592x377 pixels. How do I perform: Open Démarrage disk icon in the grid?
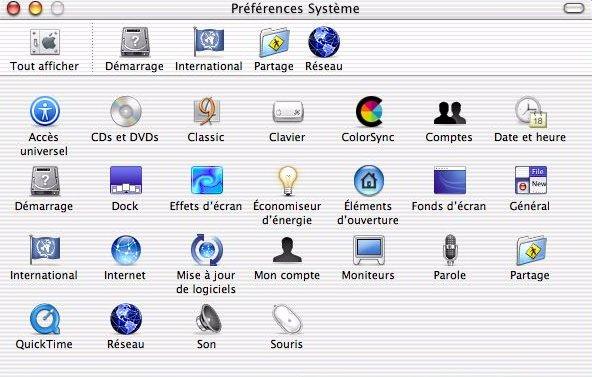coord(45,181)
